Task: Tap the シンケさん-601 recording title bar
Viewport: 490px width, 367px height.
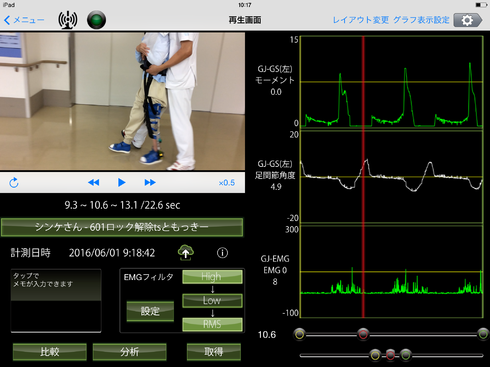Action: click(x=122, y=227)
